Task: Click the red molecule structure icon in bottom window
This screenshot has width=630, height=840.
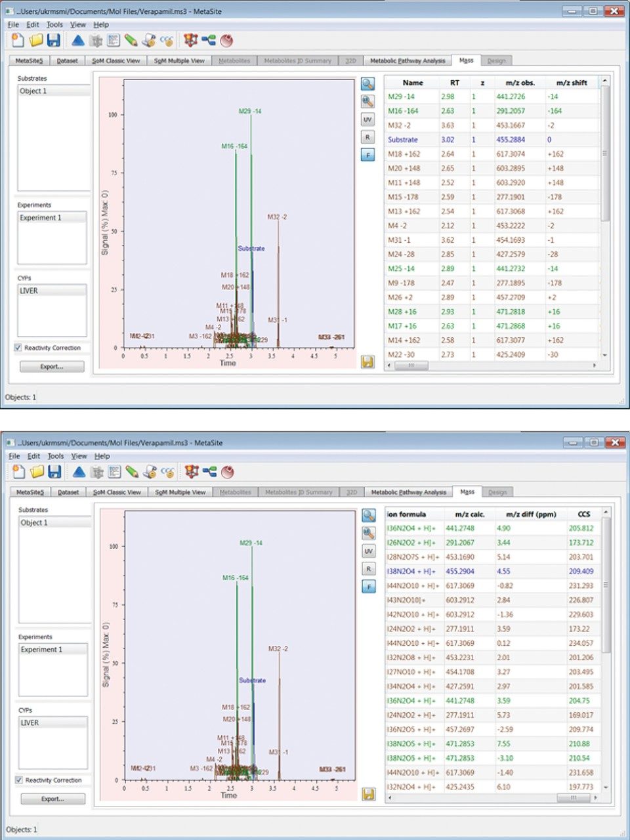Action: (x=192, y=472)
